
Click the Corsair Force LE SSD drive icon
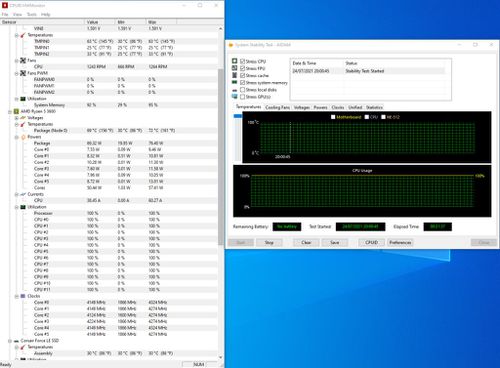(16, 341)
